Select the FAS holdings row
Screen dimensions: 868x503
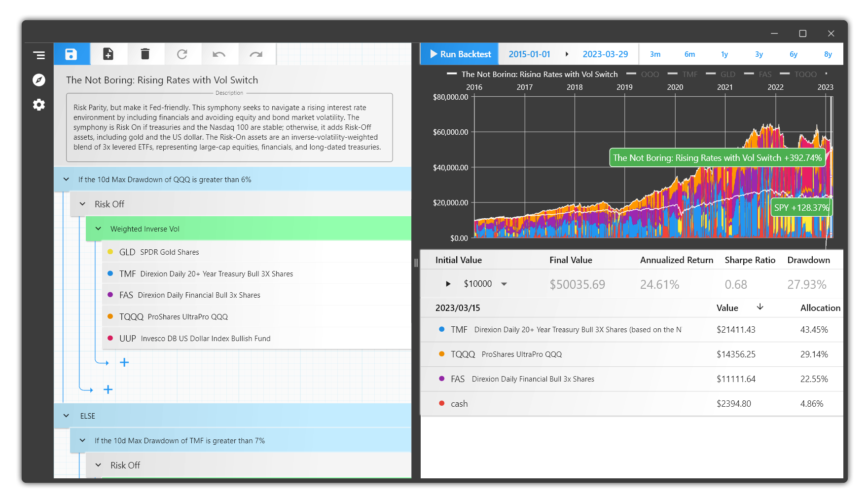tap(632, 379)
